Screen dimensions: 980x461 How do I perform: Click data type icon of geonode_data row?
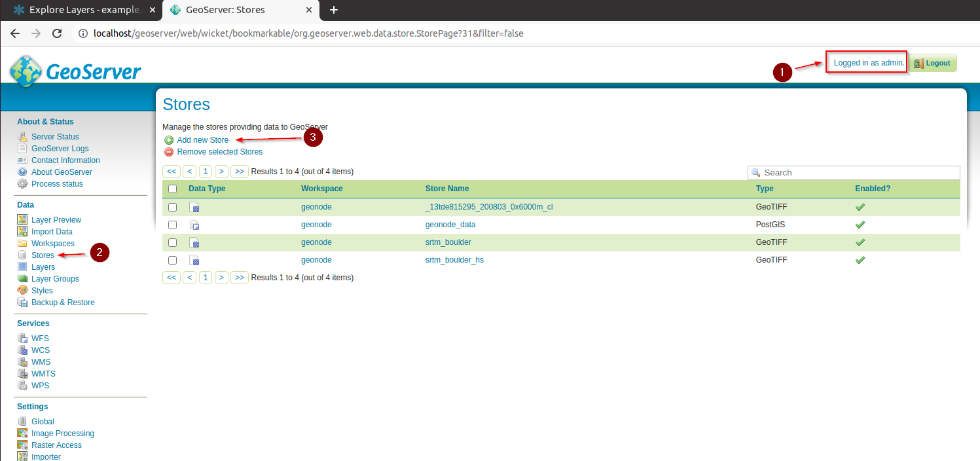tap(194, 225)
